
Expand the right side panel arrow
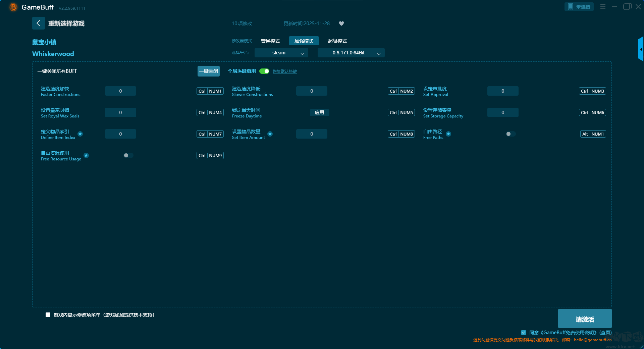tap(641, 49)
